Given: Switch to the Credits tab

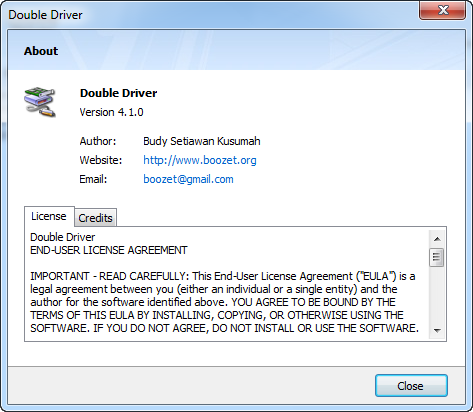Looking at the screenshot, I should coord(96,218).
